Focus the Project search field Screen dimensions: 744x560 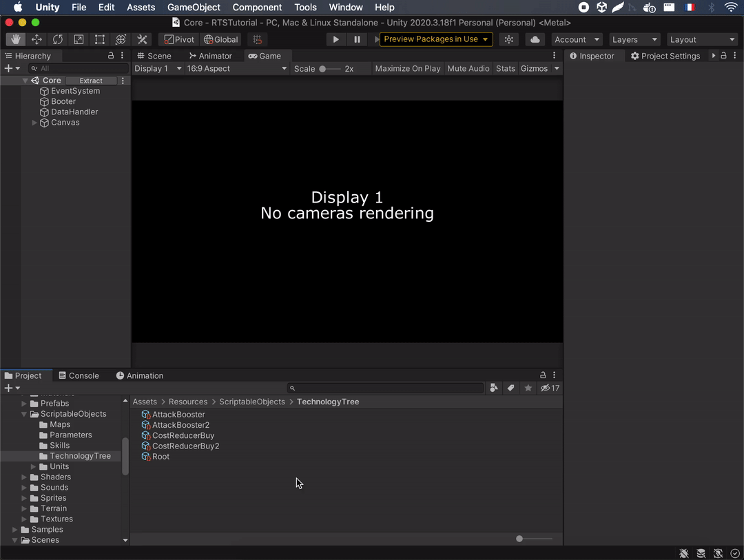pos(385,388)
